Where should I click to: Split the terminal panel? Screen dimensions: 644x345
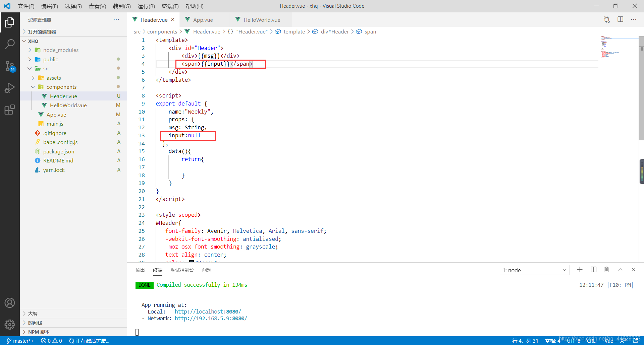(x=593, y=270)
